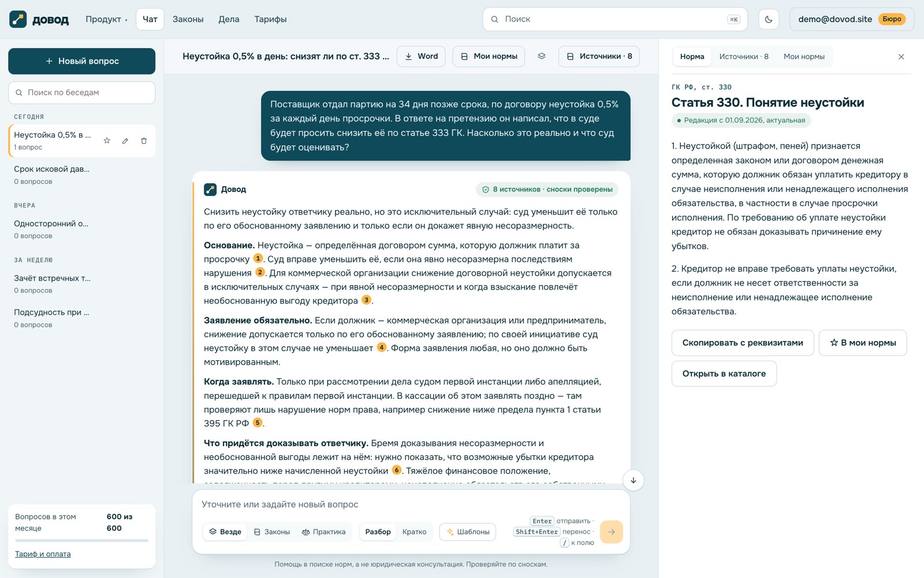Send the question with the arrow button
The image size is (924, 578).
point(612,532)
